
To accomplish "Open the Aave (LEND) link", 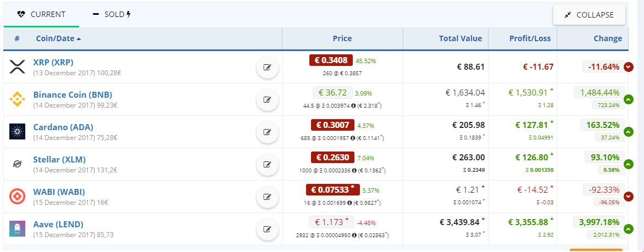I will [58, 225].
